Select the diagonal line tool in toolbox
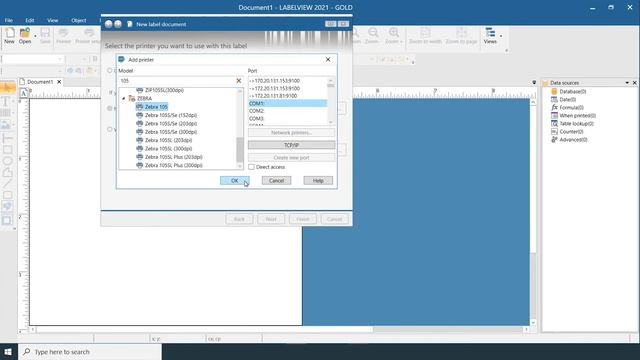The height and width of the screenshot is (360, 640). coord(7,184)
